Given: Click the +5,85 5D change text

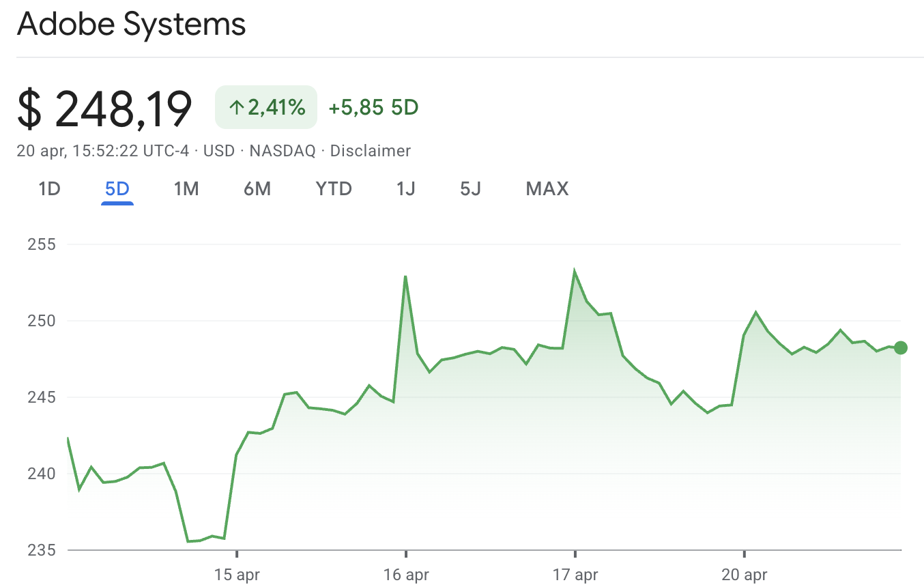Looking at the screenshot, I should click(x=373, y=108).
